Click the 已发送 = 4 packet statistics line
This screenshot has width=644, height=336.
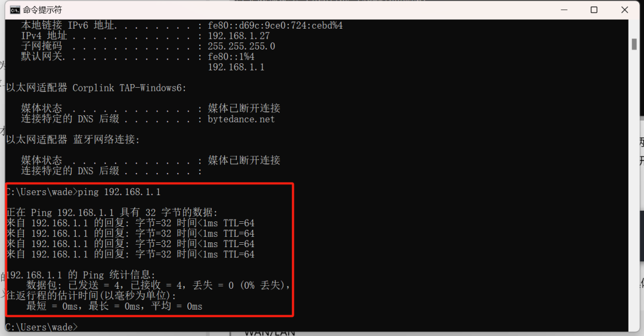tap(159, 285)
